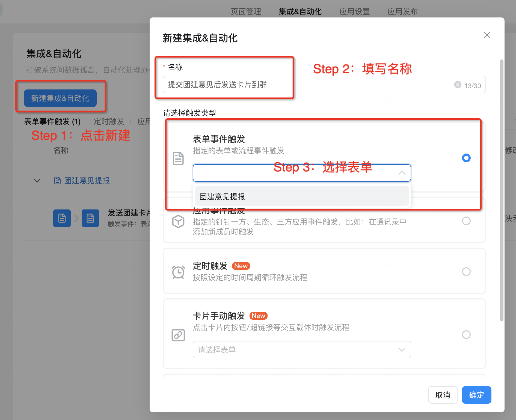Click the 名称 column header in background

61,150
